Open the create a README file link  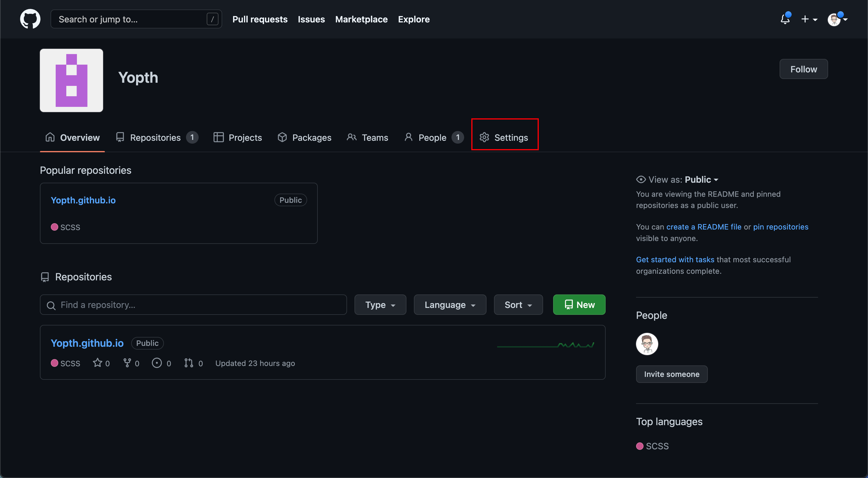[x=704, y=227]
